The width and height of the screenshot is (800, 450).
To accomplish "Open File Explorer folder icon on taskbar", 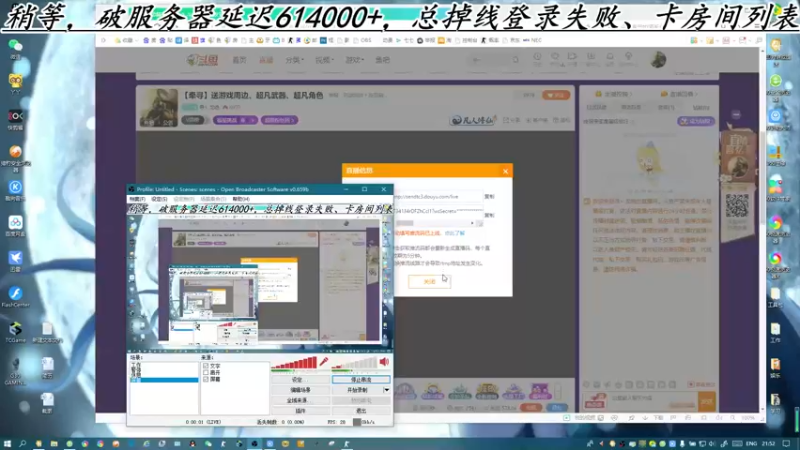I will (54, 444).
